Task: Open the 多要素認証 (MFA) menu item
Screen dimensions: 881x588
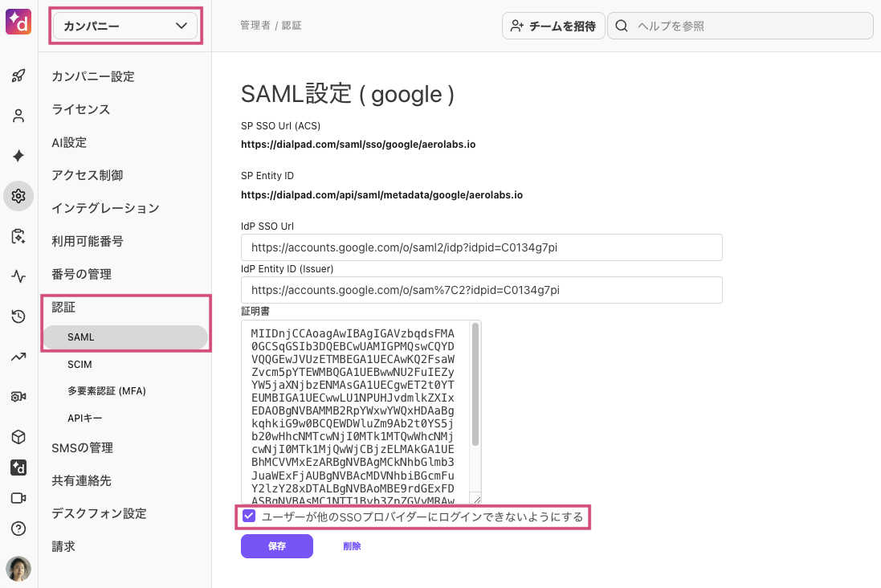Action: tap(107, 391)
